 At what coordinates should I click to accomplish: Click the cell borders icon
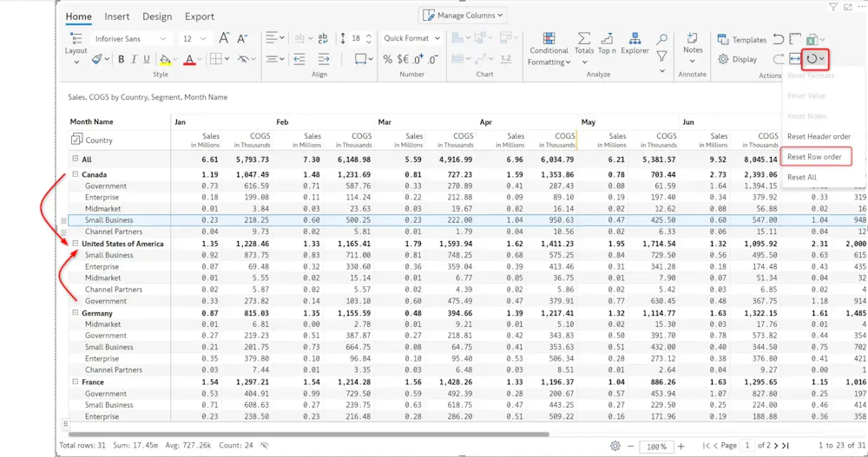click(x=216, y=59)
